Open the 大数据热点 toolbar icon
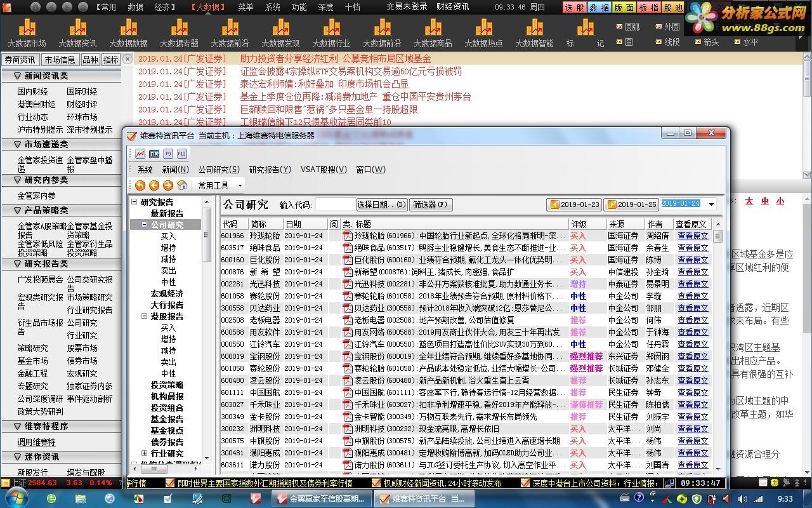 (x=483, y=33)
